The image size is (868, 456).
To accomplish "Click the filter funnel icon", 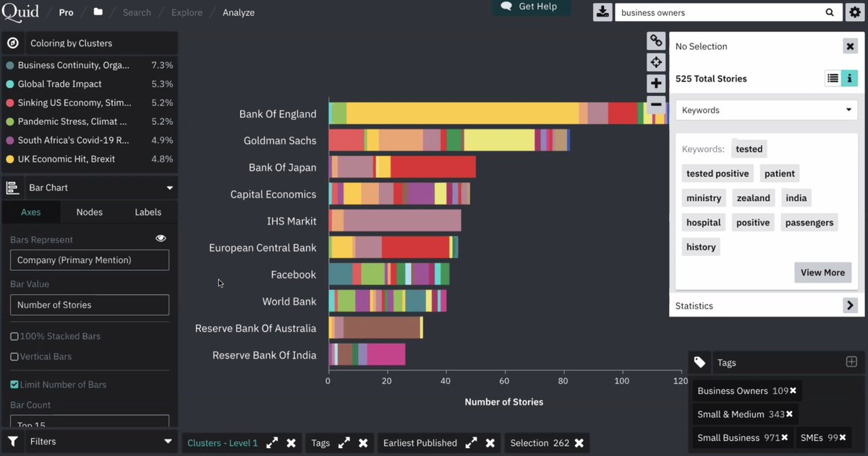I will 13,442.
